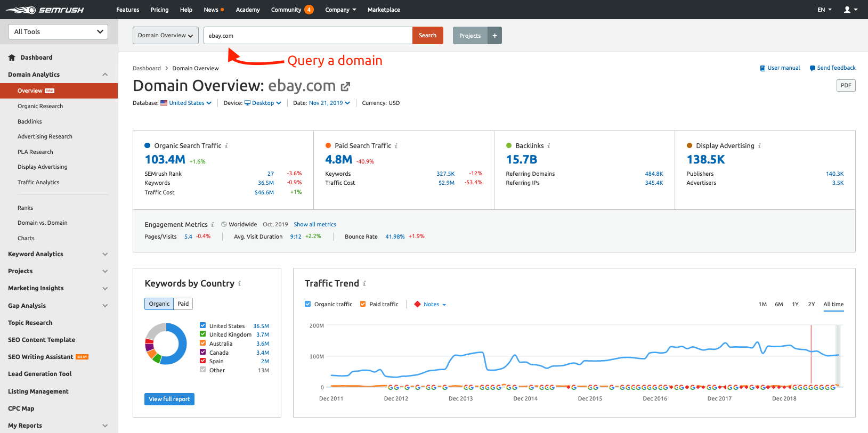Select the 6M time range tab

[779, 304]
